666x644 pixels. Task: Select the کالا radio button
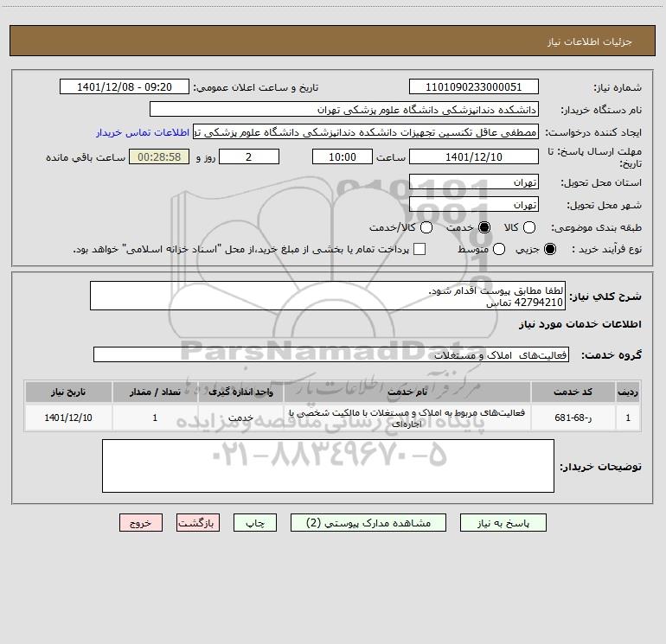tap(528, 227)
